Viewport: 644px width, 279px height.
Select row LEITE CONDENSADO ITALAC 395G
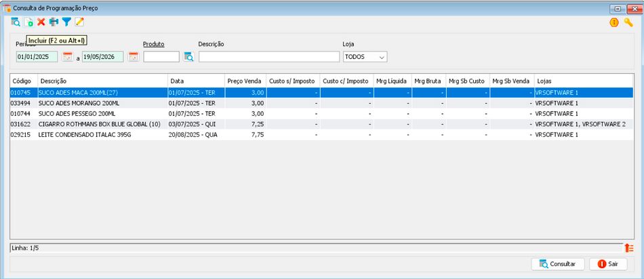(x=321, y=135)
